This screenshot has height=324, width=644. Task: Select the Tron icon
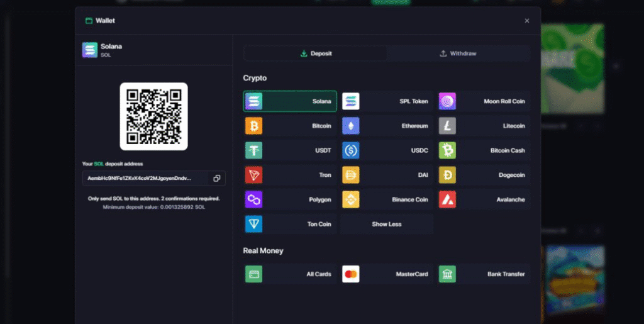(253, 175)
